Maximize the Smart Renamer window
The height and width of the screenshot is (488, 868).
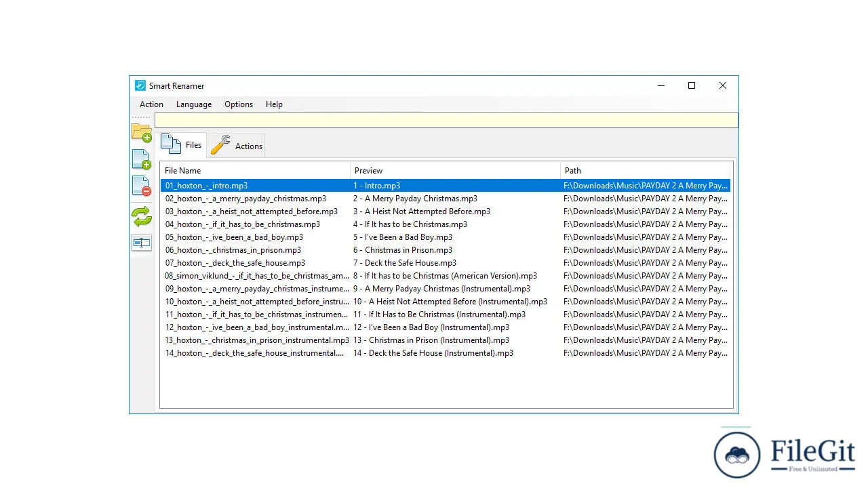(x=692, y=85)
